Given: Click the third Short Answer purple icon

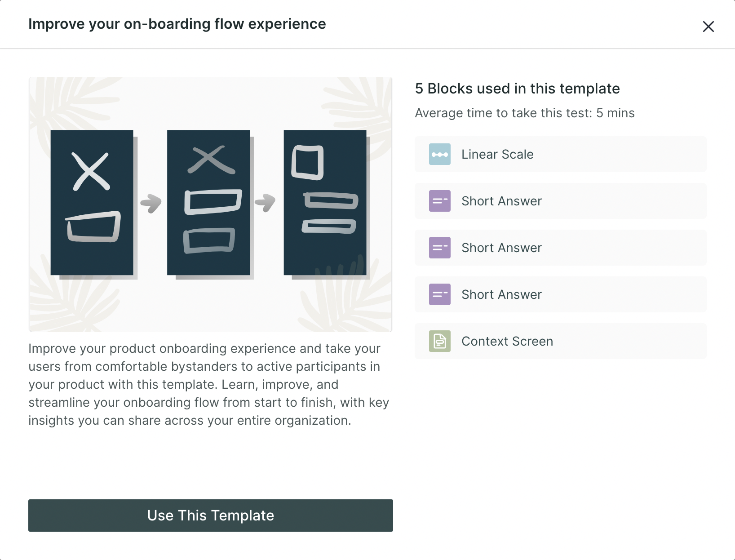Looking at the screenshot, I should [440, 294].
